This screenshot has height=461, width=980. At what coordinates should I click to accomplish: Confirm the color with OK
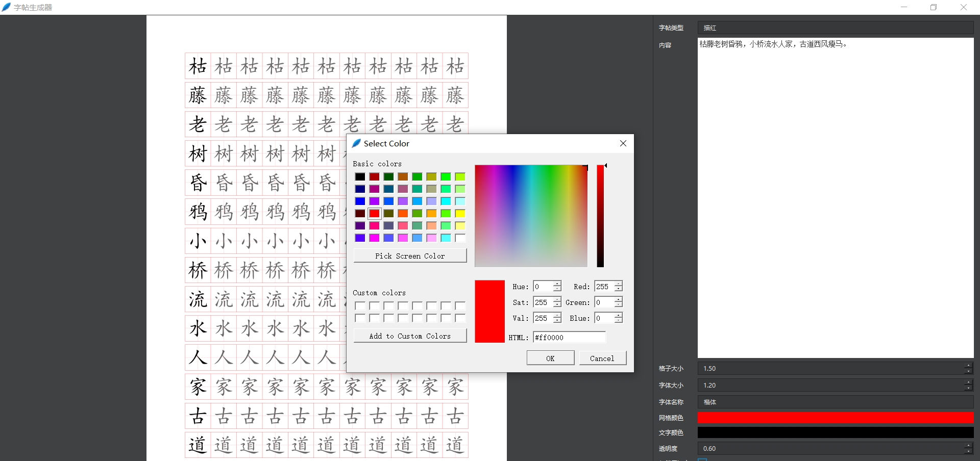click(x=550, y=358)
